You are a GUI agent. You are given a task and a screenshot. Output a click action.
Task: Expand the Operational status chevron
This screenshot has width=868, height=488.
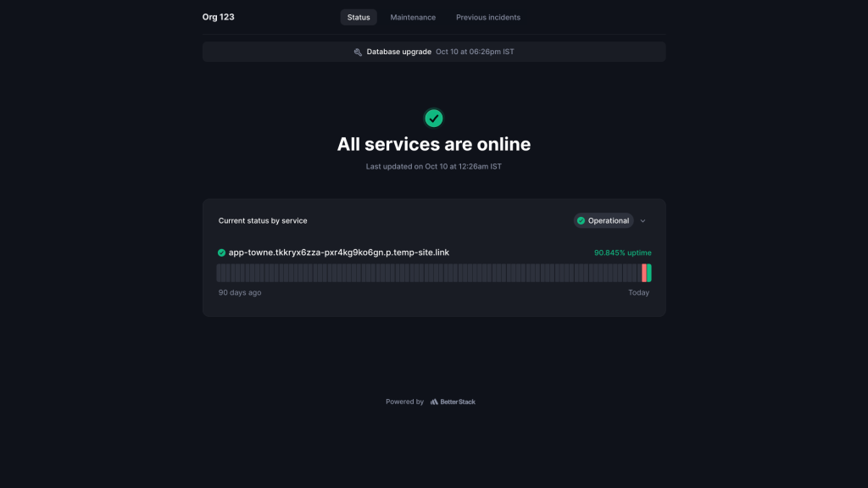click(643, 221)
